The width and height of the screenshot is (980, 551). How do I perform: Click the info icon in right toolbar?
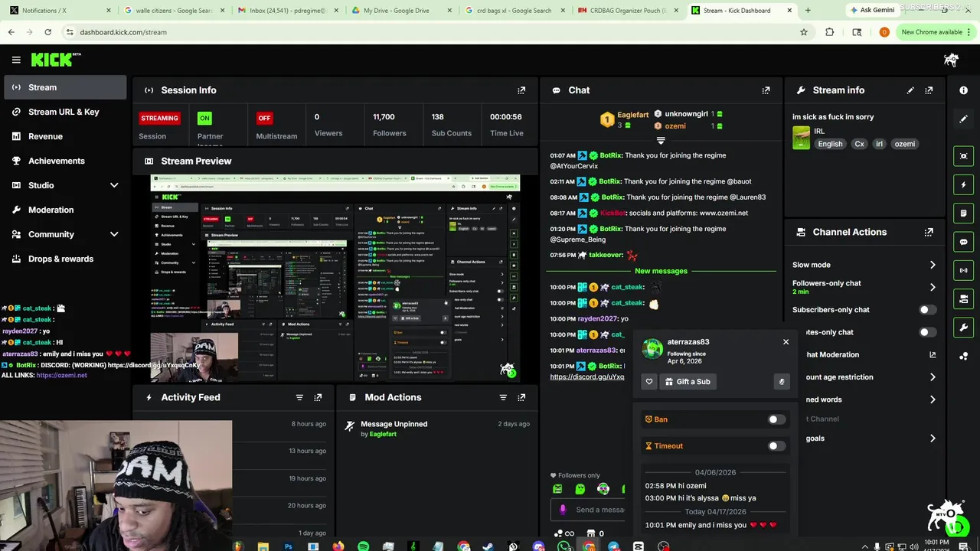click(x=963, y=90)
